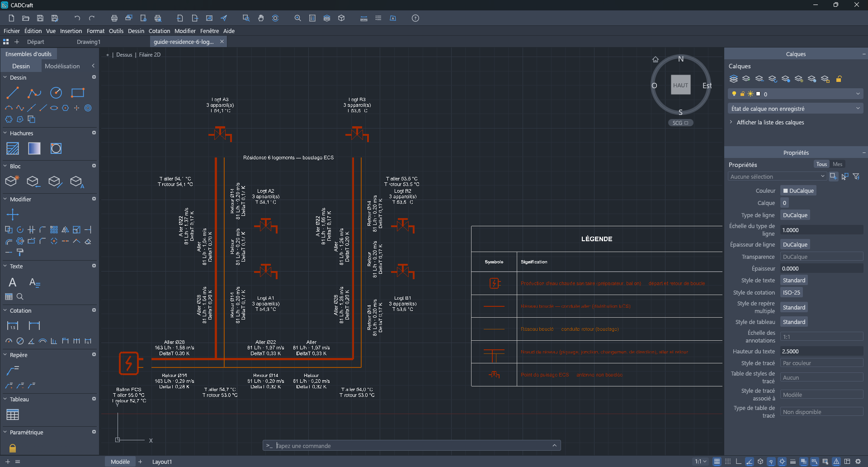This screenshot has height=467, width=868.
Task: Open the Cotation menu
Action: coord(159,31)
